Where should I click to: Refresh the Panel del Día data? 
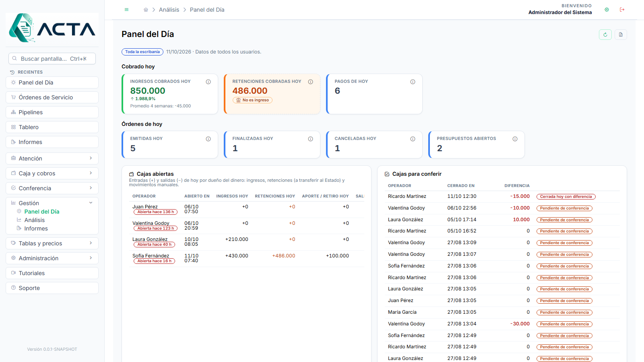coord(605,35)
